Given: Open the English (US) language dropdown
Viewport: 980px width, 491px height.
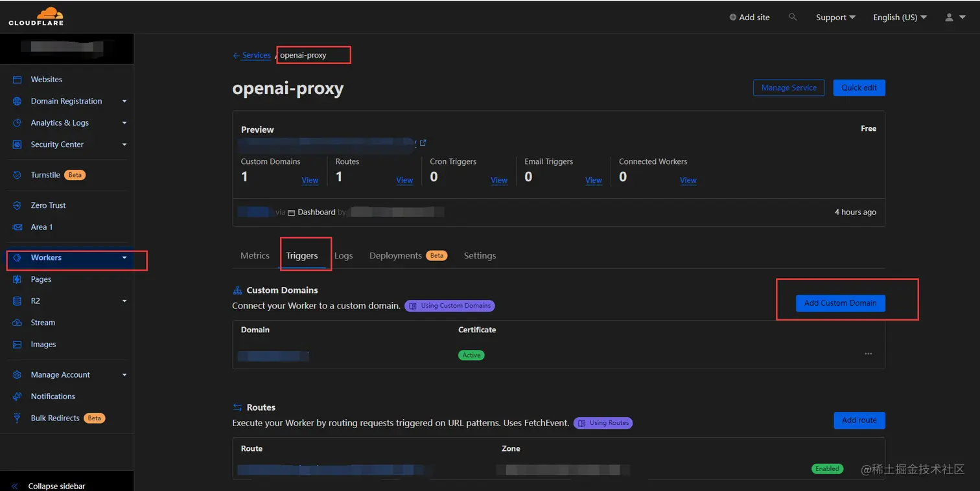Looking at the screenshot, I should click(900, 17).
